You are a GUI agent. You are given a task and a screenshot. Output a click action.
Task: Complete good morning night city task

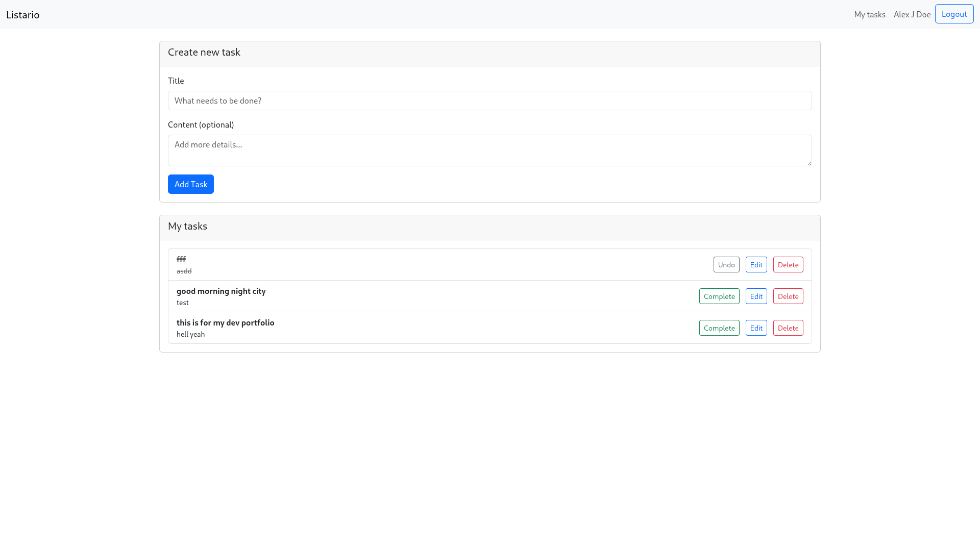pyautogui.click(x=719, y=296)
